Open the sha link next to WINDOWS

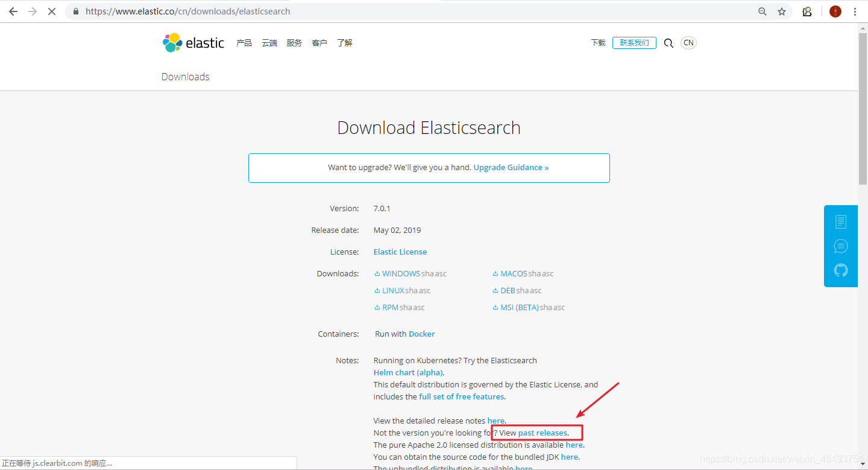[427, 274]
